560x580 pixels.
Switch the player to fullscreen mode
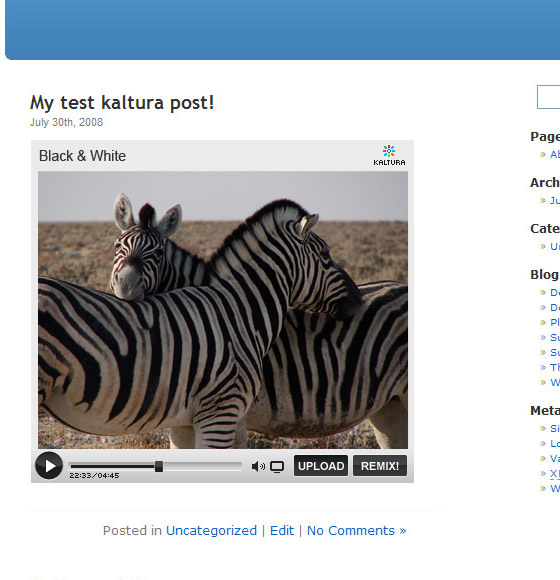(277, 467)
